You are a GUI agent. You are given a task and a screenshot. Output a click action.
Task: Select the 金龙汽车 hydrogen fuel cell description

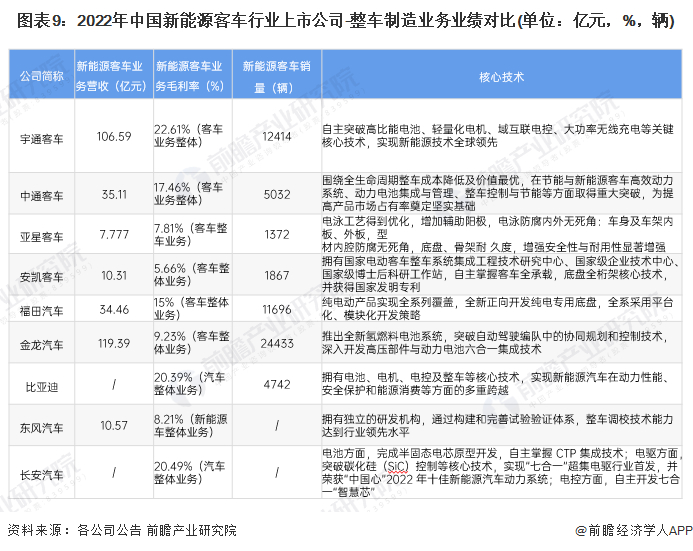(495, 342)
